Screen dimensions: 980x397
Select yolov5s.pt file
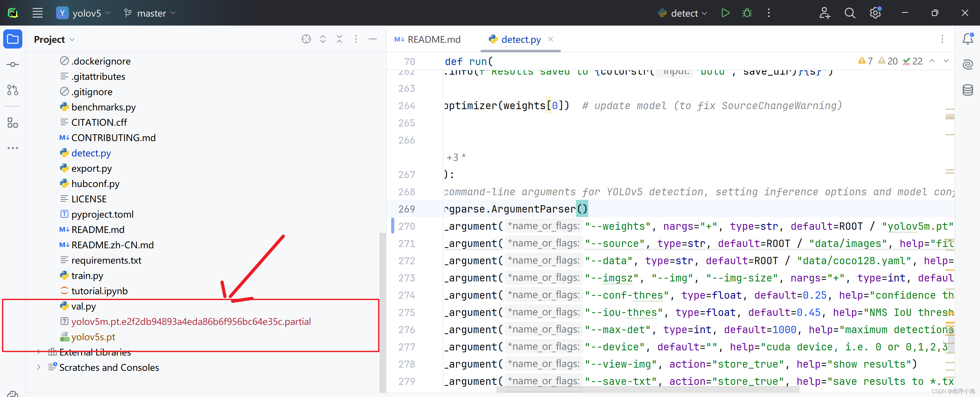93,337
